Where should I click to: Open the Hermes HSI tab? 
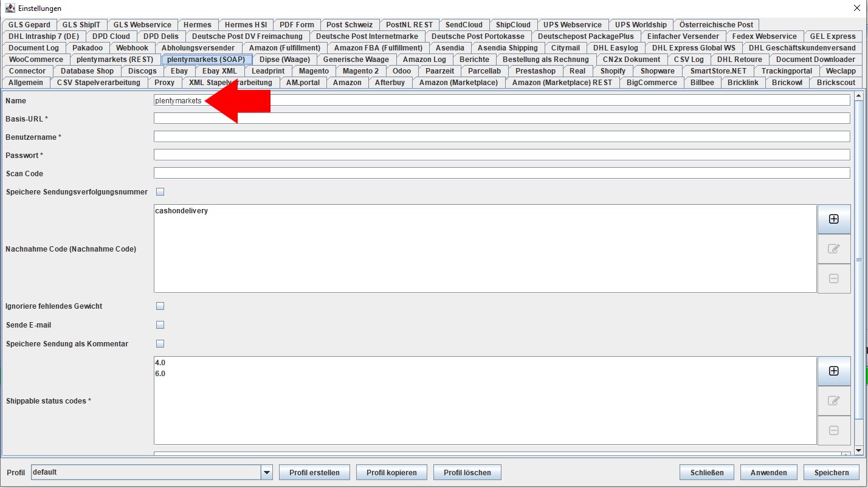click(246, 25)
